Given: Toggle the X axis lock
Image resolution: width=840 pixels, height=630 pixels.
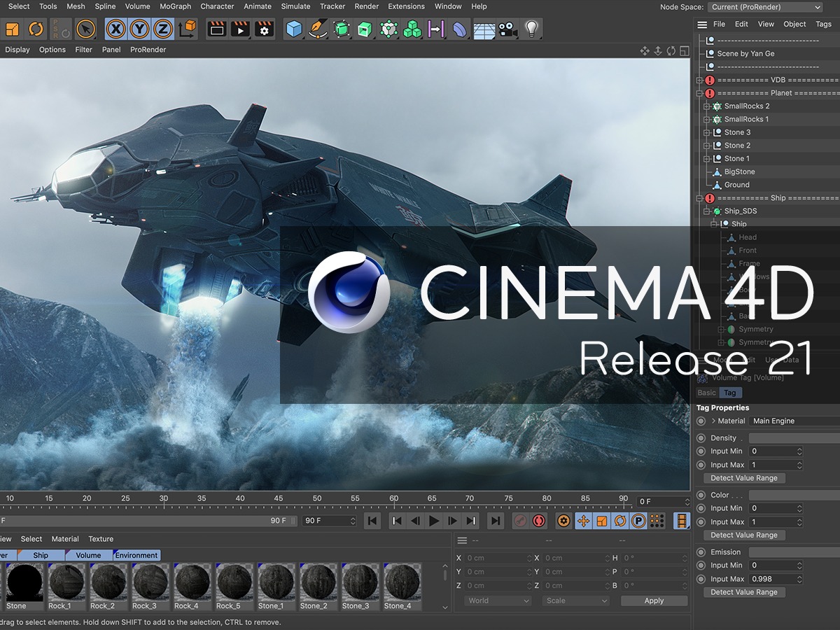Looking at the screenshot, I should [115, 29].
